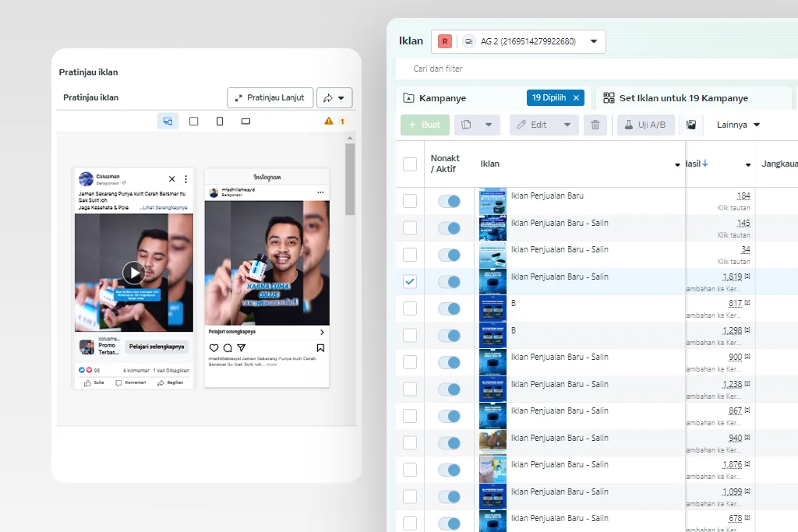Open Set Iklan untuk 19 Kampanye tab
The width and height of the screenshot is (798, 532).
pyautogui.click(x=676, y=98)
